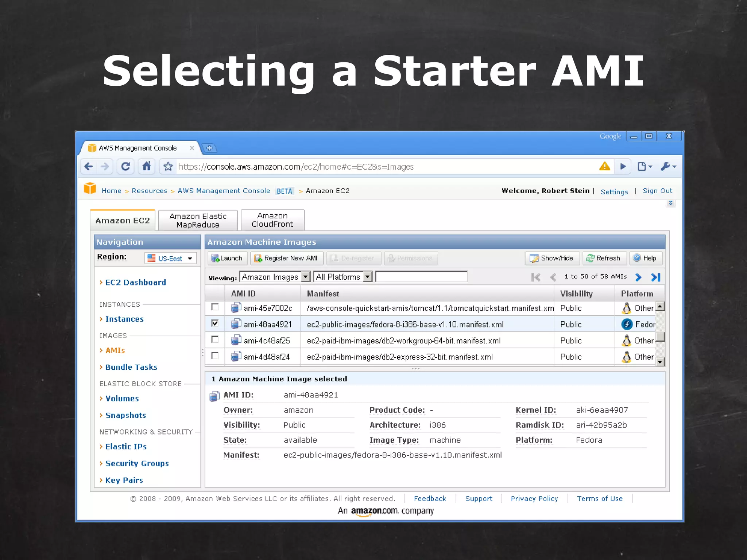Image resolution: width=747 pixels, height=560 pixels.
Task: Open the page menu icon
Action: tap(644, 167)
